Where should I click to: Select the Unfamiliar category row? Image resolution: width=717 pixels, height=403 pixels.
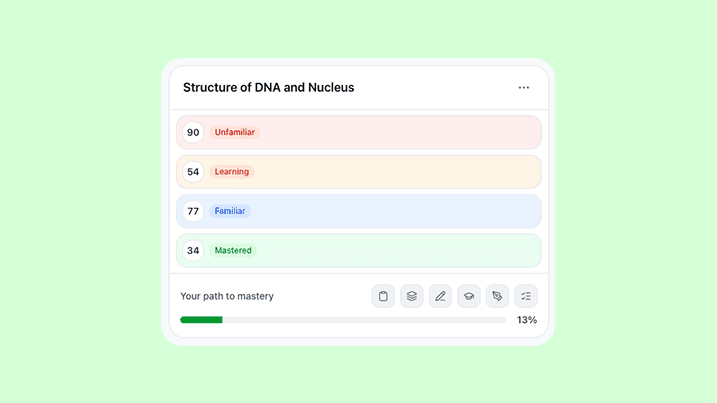tap(400, 132)
